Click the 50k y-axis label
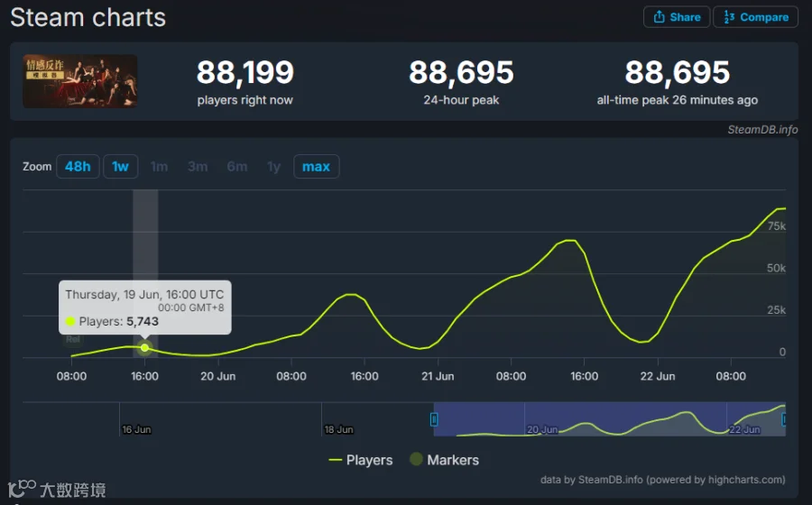 point(776,268)
